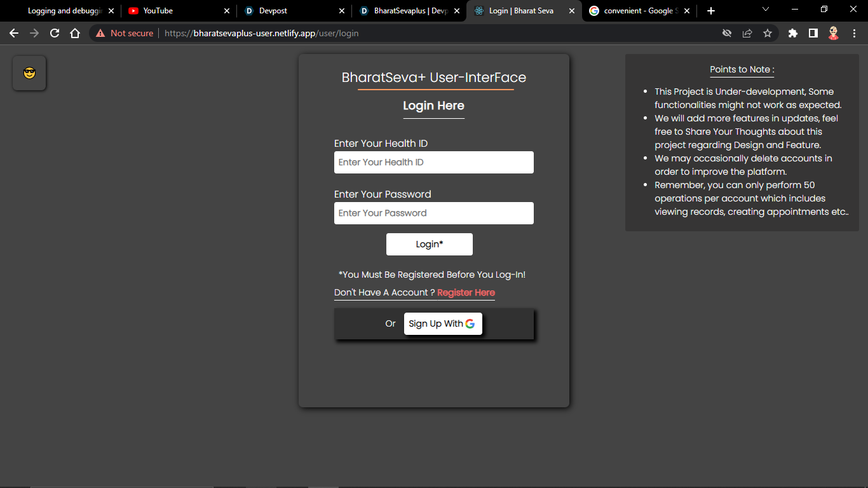Image resolution: width=868 pixels, height=488 pixels.
Task: Switch to the convenient Google Search tab
Action: [x=639, y=11]
